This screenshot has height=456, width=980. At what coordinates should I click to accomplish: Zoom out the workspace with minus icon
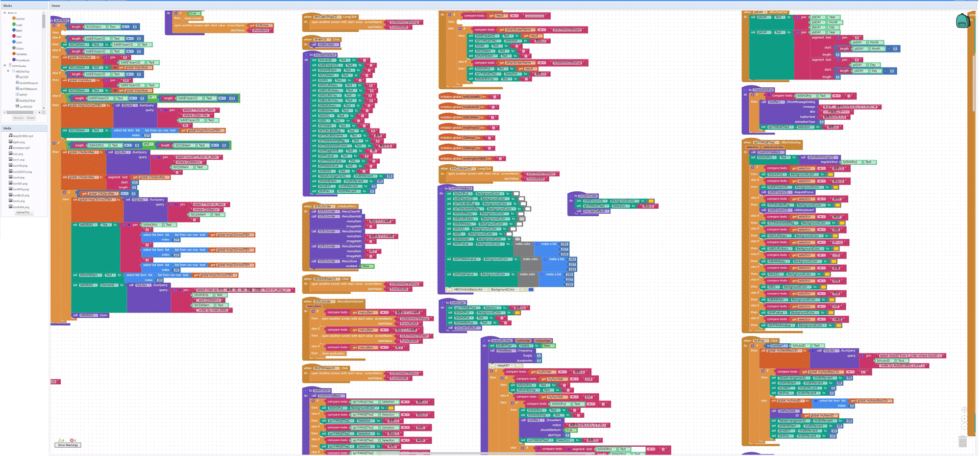click(964, 427)
